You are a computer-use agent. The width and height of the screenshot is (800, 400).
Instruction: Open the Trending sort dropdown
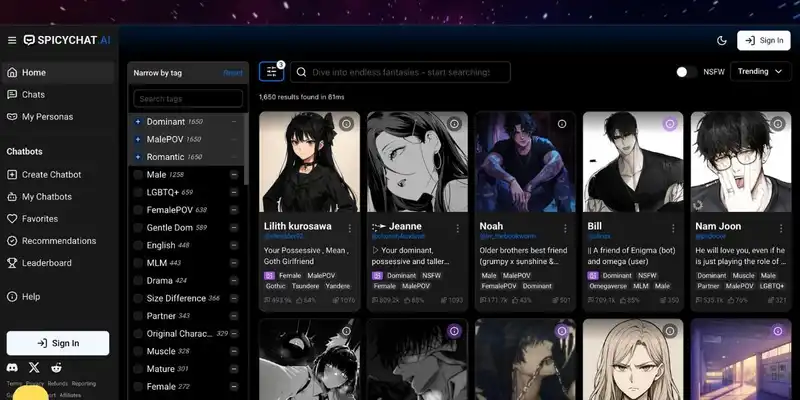click(760, 71)
